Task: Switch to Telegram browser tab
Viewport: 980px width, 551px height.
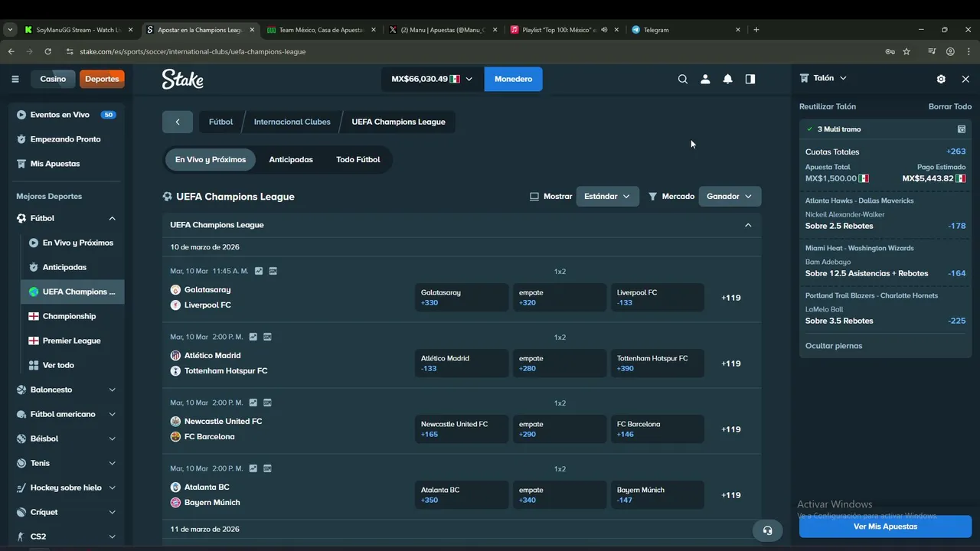Action: (687, 30)
